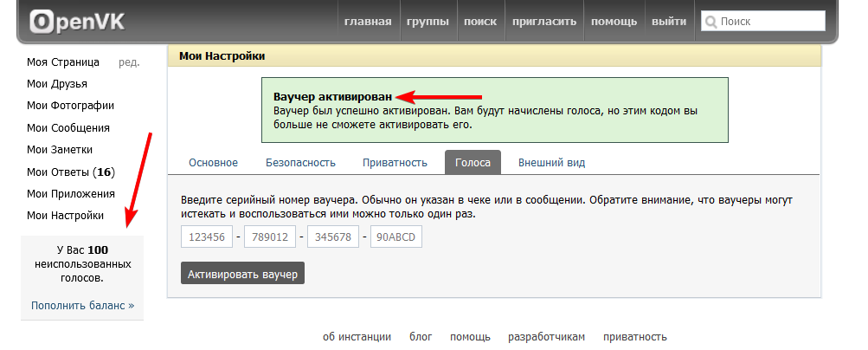Open Мои Ответы sidebar link

(x=70, y=172)
